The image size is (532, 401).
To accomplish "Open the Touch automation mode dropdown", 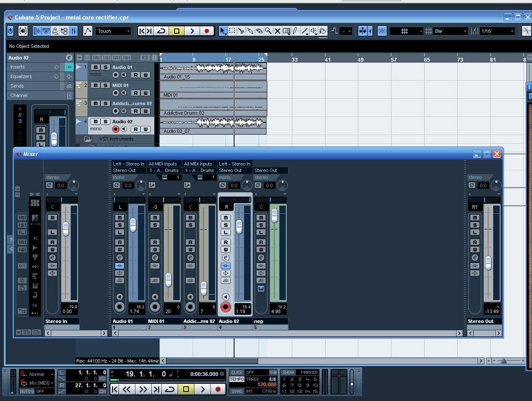I will (x=113, y=31).
